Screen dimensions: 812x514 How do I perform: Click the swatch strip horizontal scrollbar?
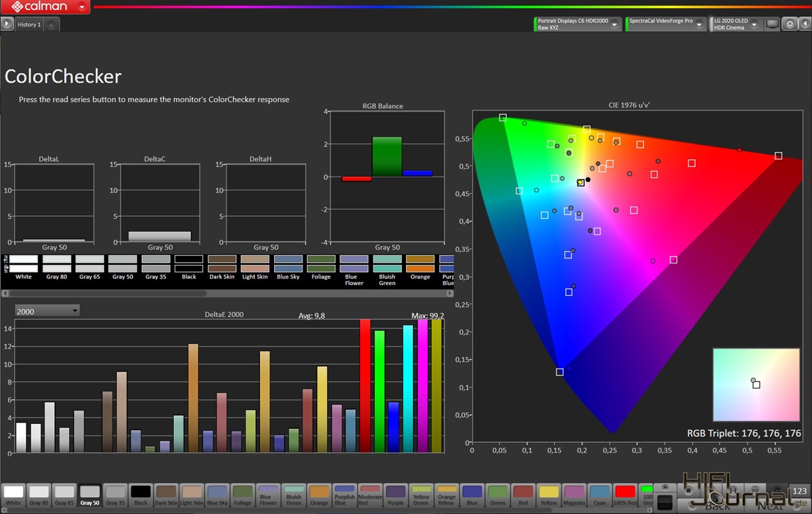click(x=108, y=294)
